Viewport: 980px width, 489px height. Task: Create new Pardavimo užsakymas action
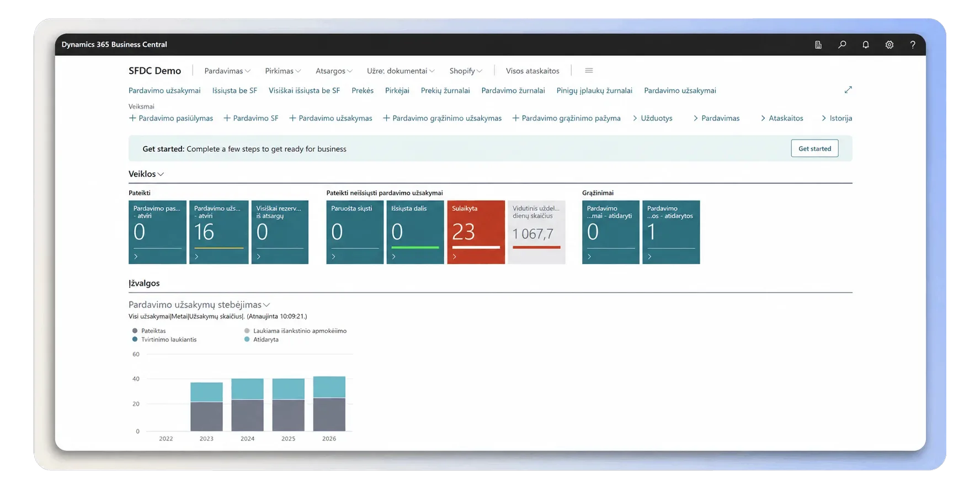point(331,118)
